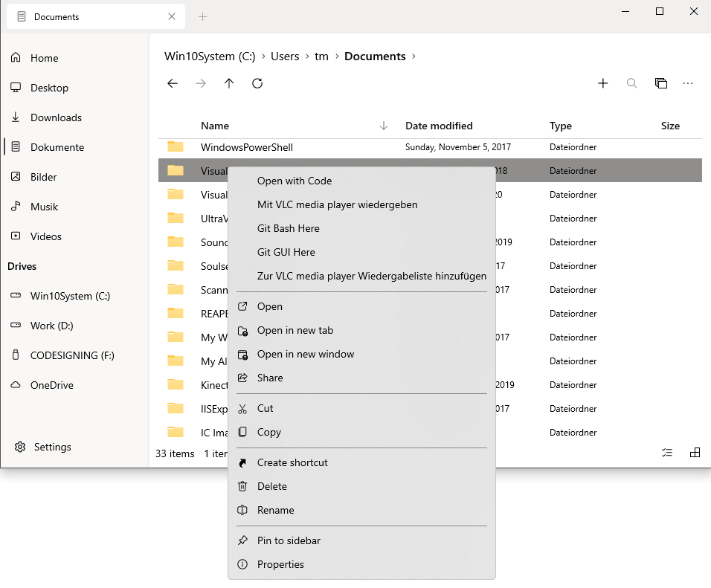Screen dimensions: 711x588
Task: Open the breadcrumb chevron after Documents
Action: [414, 56]
